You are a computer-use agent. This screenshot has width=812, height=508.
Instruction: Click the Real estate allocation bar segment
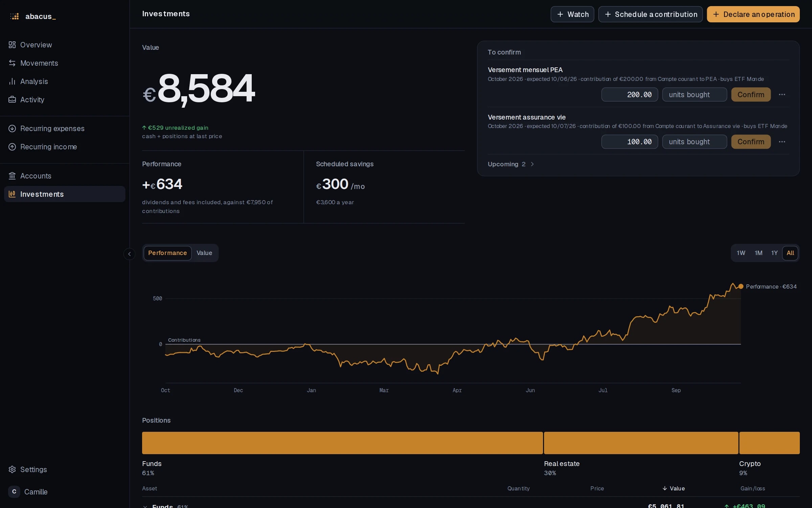641,443
